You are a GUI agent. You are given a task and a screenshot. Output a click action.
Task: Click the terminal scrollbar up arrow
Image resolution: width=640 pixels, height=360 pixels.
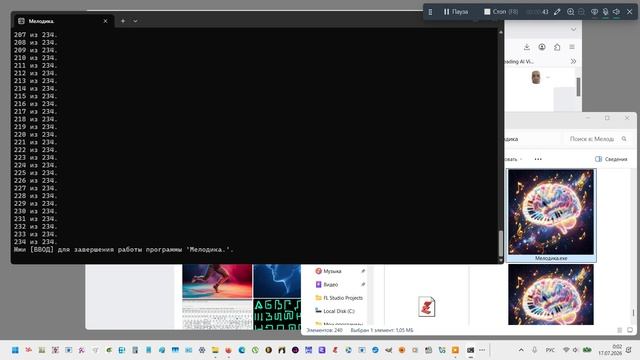pyautogui.click(x=501, y=31)
